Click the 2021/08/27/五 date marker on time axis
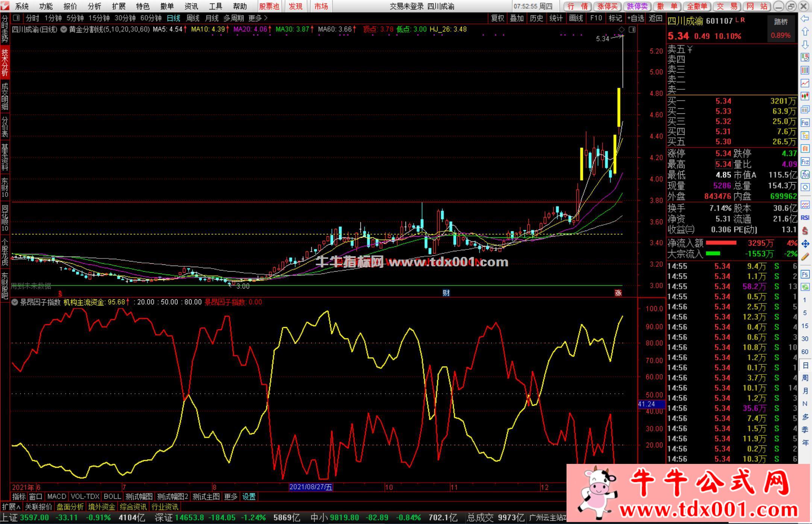Image resolution: width=812 pixels, height=524 pixels. click(x=311, y=487)
